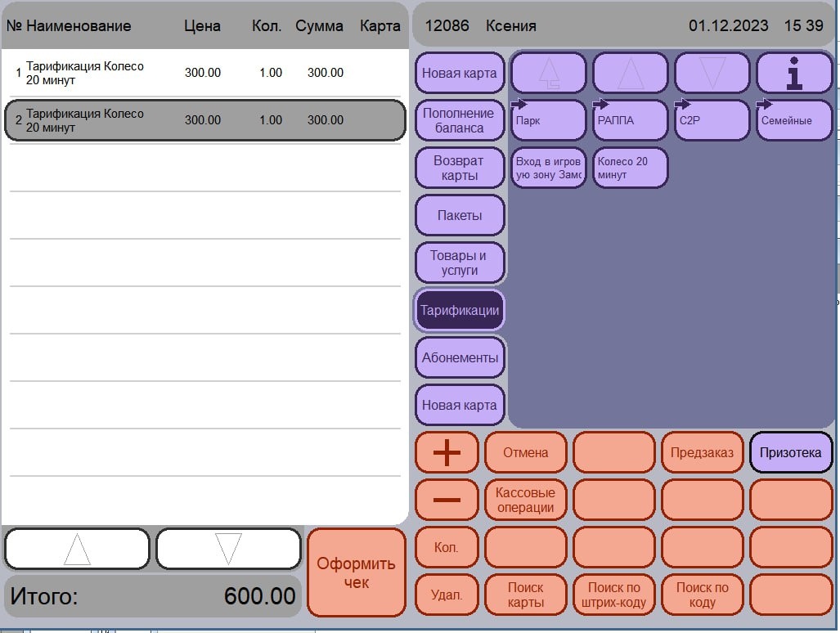The image size is (840, 633).
Task: Click Поиск по штрих-коду button
Action: 614,595
